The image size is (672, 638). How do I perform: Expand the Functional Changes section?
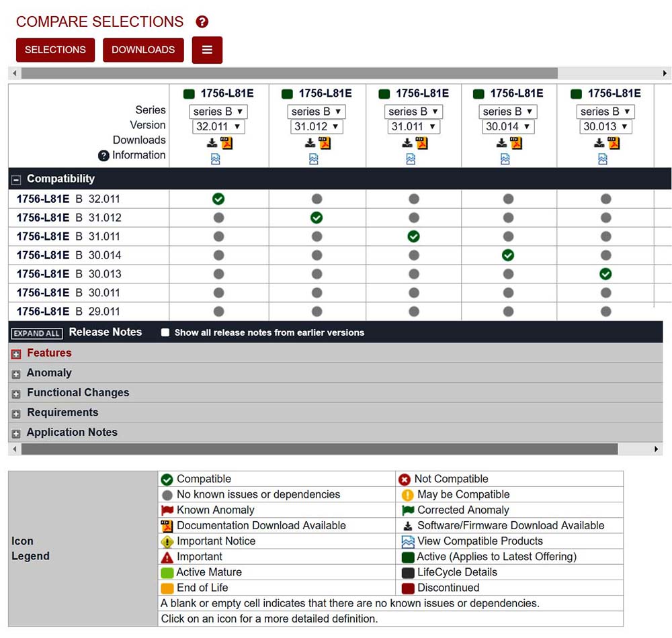coord(16,394)
